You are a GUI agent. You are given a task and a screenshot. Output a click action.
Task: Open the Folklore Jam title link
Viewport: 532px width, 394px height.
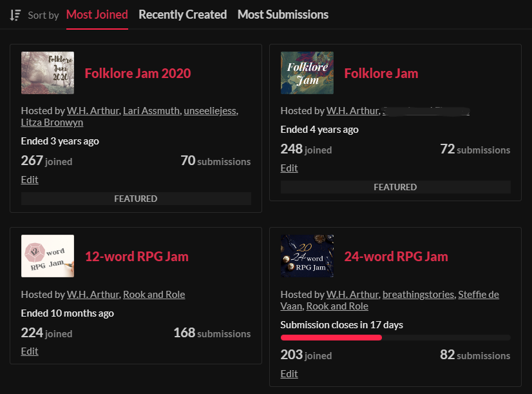coord(381,74)
